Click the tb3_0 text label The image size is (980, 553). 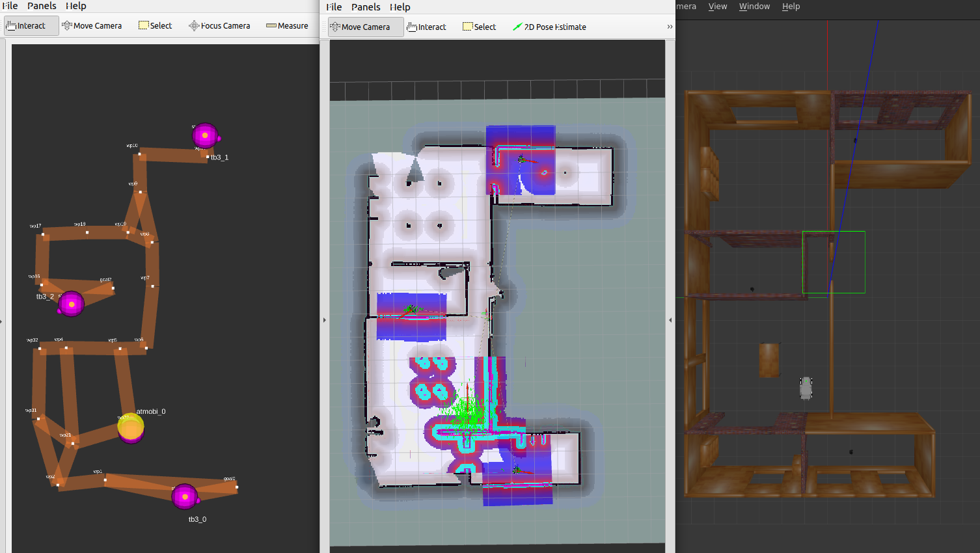click(x=197, y=519)
